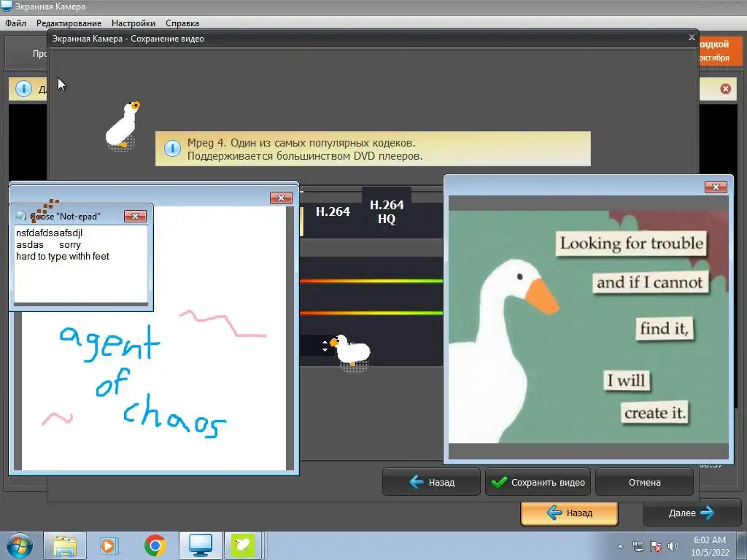Open the Справка menu
The image size is (747, 560).
tap(182, 23)
